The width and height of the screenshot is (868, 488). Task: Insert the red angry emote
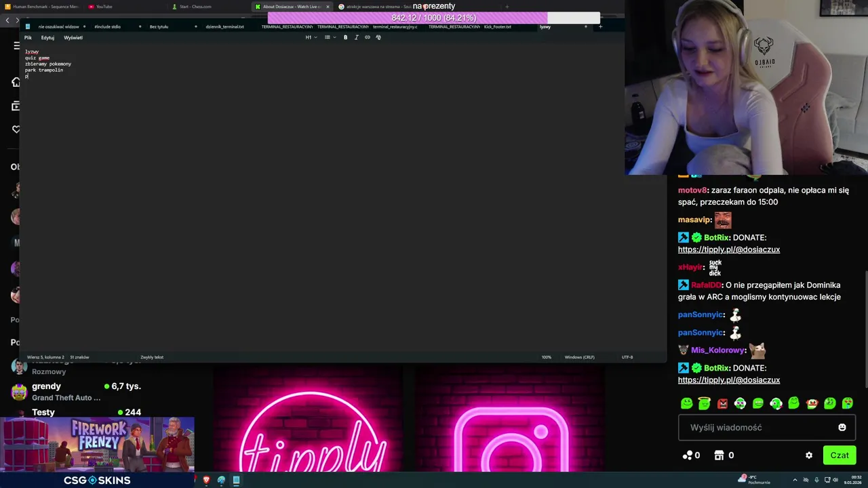point(722,403)
